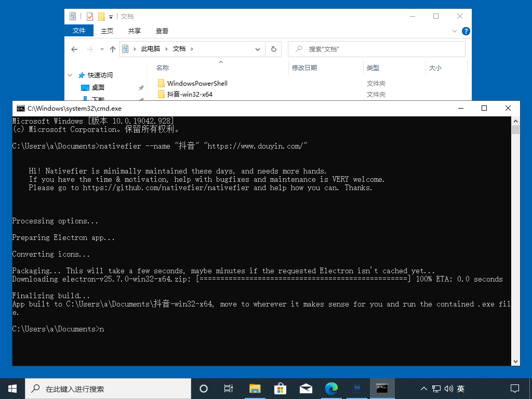Open network status tray icon

point(436,389)
